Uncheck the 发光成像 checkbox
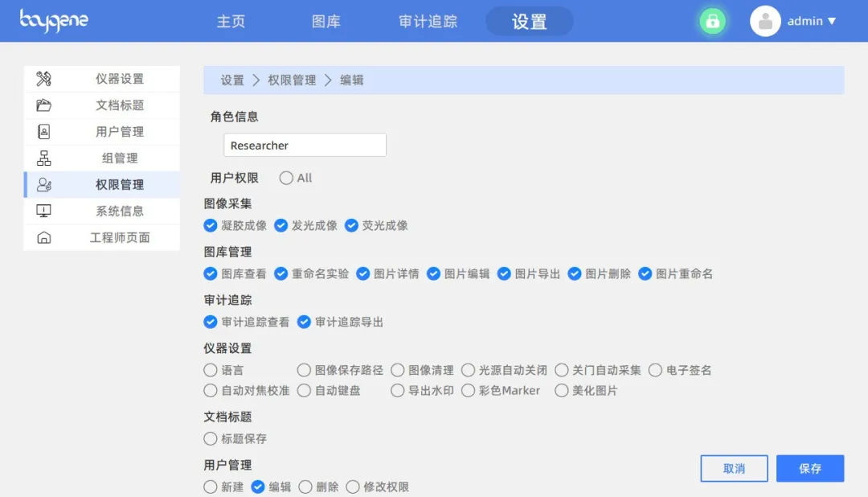868x497 pixels. click(280, 226)
